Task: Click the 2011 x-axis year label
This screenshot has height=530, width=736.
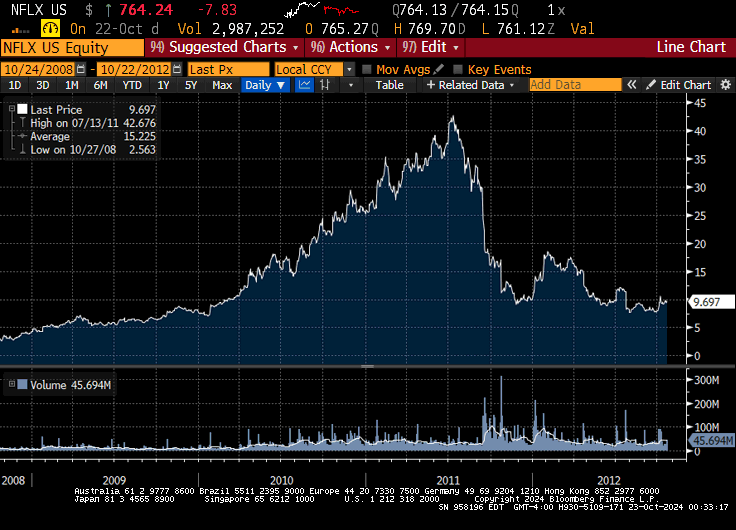Action: 448,480
